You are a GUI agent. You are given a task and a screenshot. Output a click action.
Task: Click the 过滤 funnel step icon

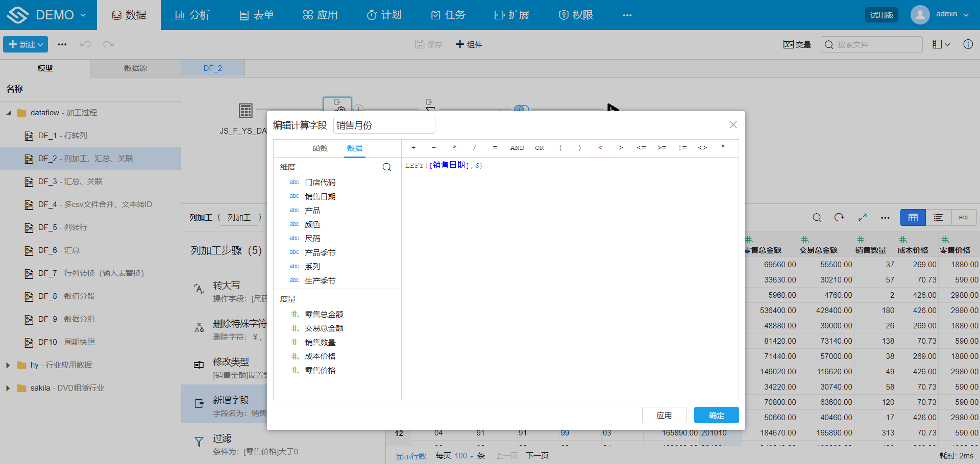[199, 442]
